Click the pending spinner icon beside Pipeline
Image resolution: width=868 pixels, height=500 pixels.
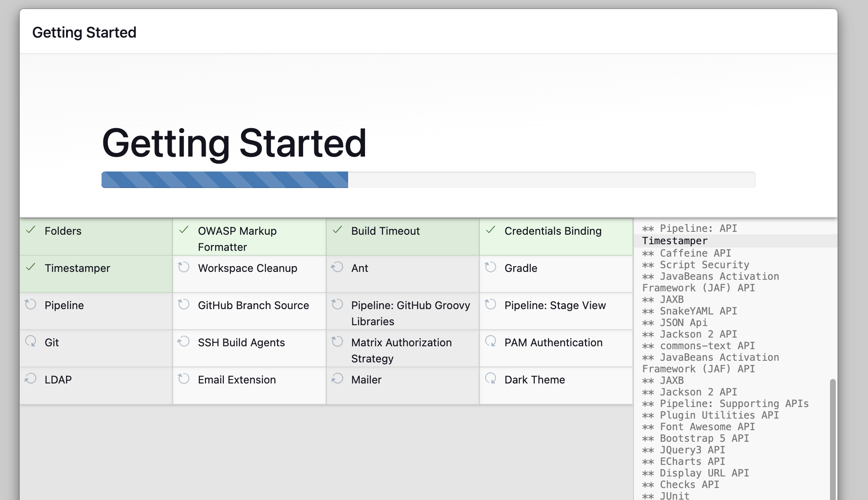coord(31,305)
